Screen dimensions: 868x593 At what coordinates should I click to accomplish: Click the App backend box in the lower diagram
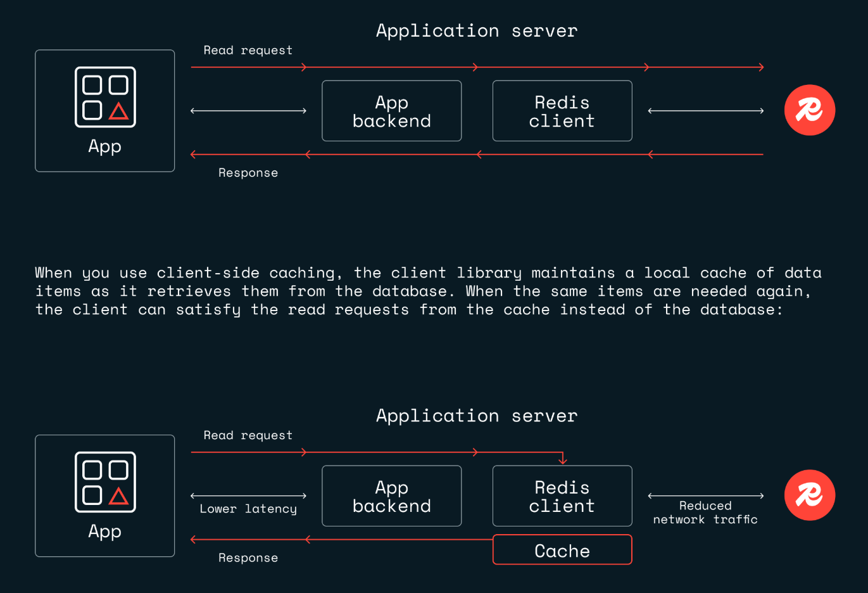pyautogui.click(x=392, y=496)
